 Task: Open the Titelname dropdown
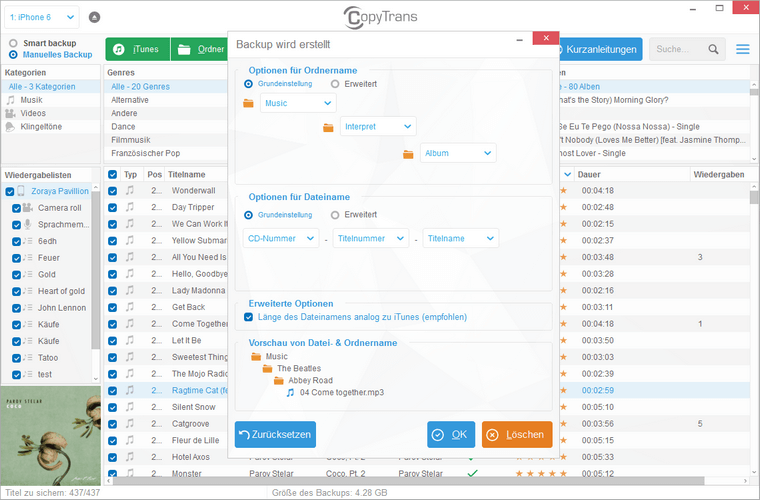pyautogui.click(x=461, y=238)
